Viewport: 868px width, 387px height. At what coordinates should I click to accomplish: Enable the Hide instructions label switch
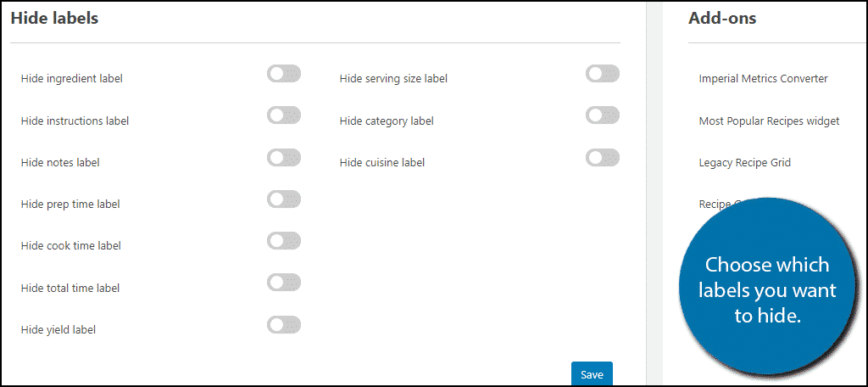click(x=284, y=115)
